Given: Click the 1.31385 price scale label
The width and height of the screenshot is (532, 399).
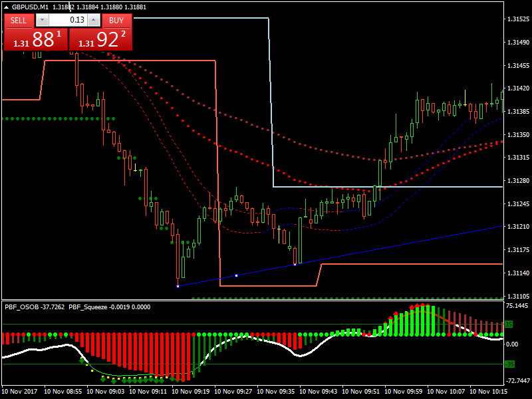Looking at the screenshot, I should coord(518,112).
